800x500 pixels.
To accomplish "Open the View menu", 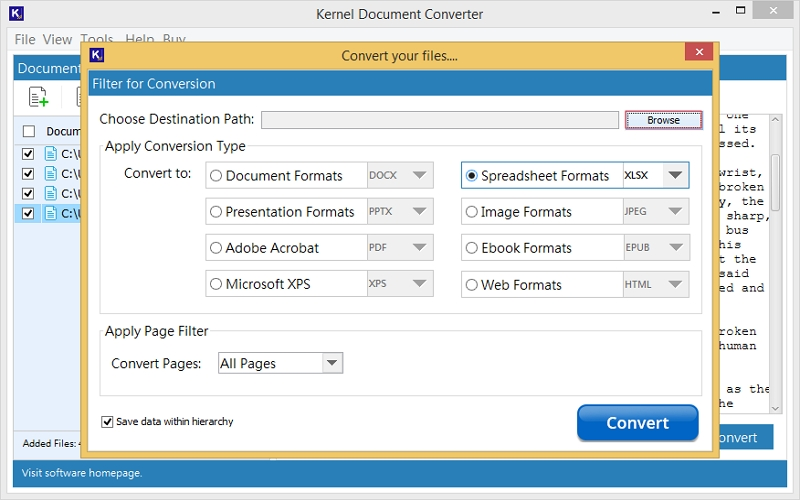I will 57,40.
